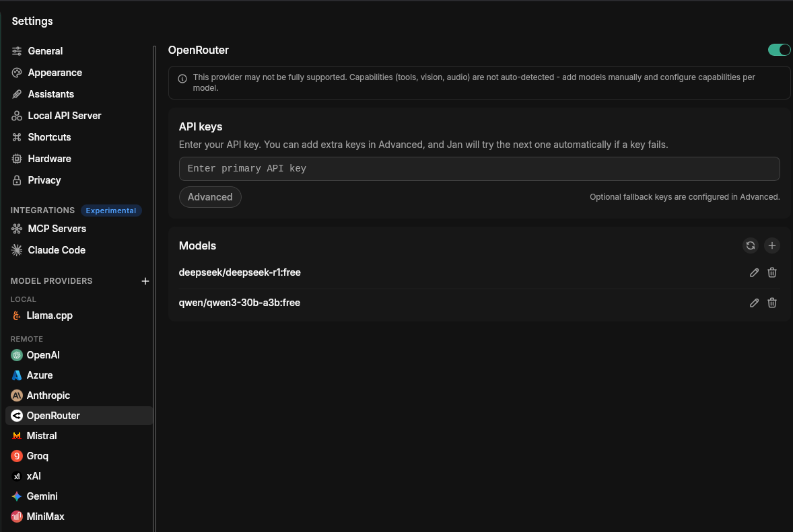The image size is (793, 532).
Task: Delete the qwen/qwen3-30b-a3b:free model
Action: click(771, 303)
